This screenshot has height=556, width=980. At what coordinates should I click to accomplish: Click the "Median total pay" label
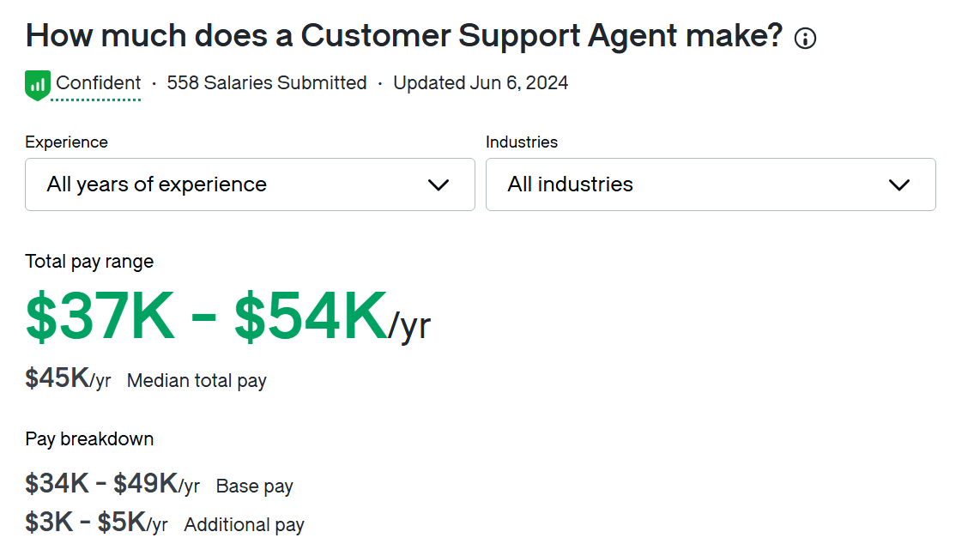(197, 381)
